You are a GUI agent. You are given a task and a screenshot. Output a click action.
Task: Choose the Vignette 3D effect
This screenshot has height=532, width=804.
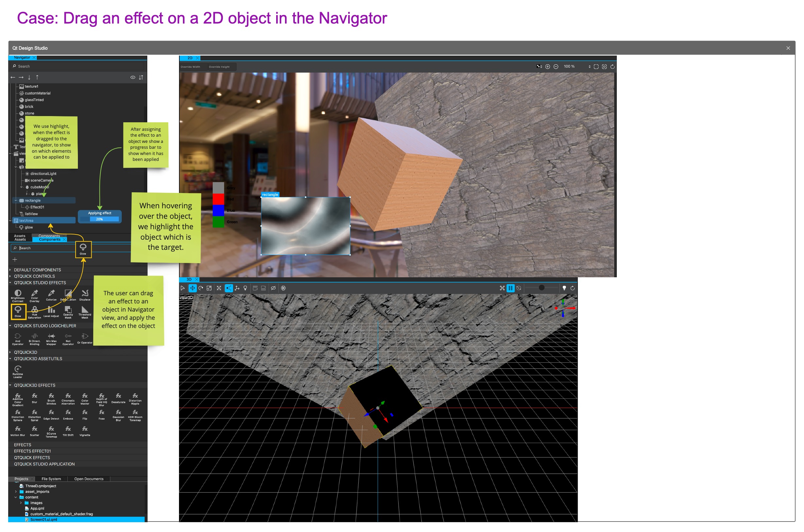tap(85, 431)
